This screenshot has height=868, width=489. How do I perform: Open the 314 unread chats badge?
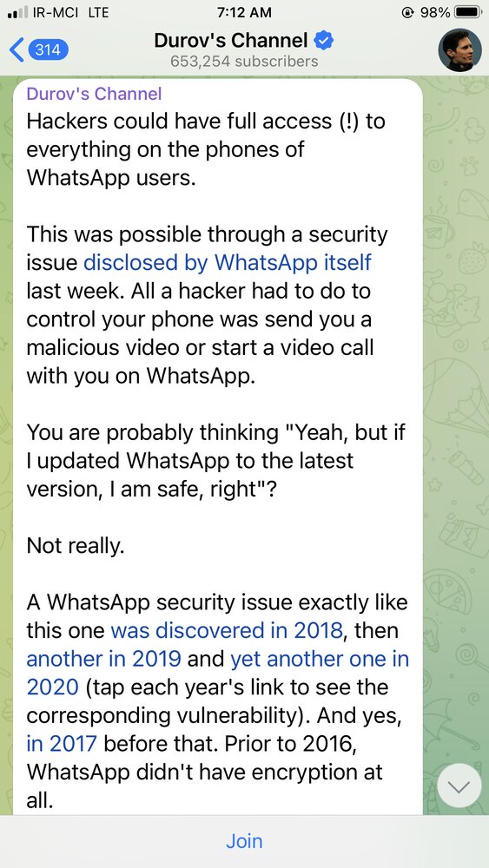click(x=48, y=50)
